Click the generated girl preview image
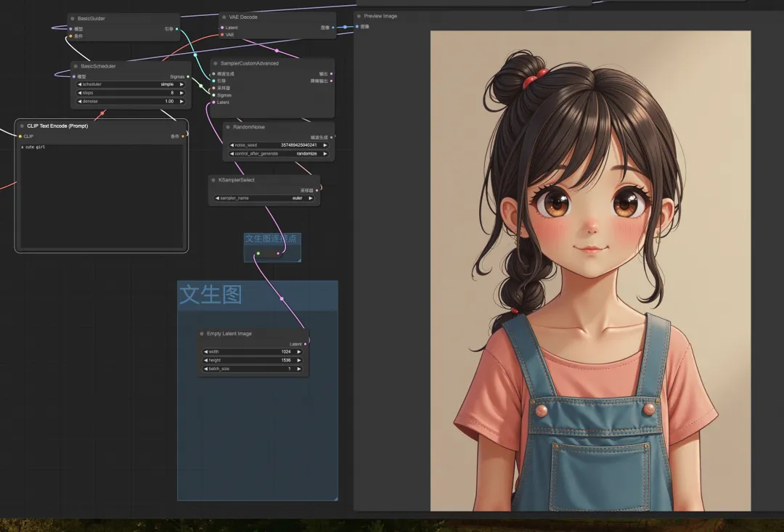Screen dimensions: 784x532 click(590, 270)
